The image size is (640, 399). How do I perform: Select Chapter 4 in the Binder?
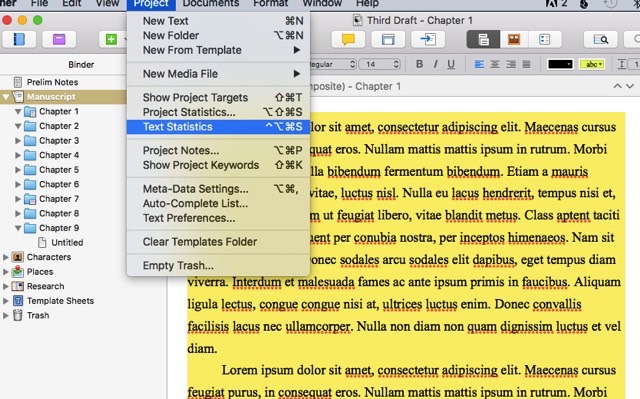pyautogui.click(x=59, y=155)
